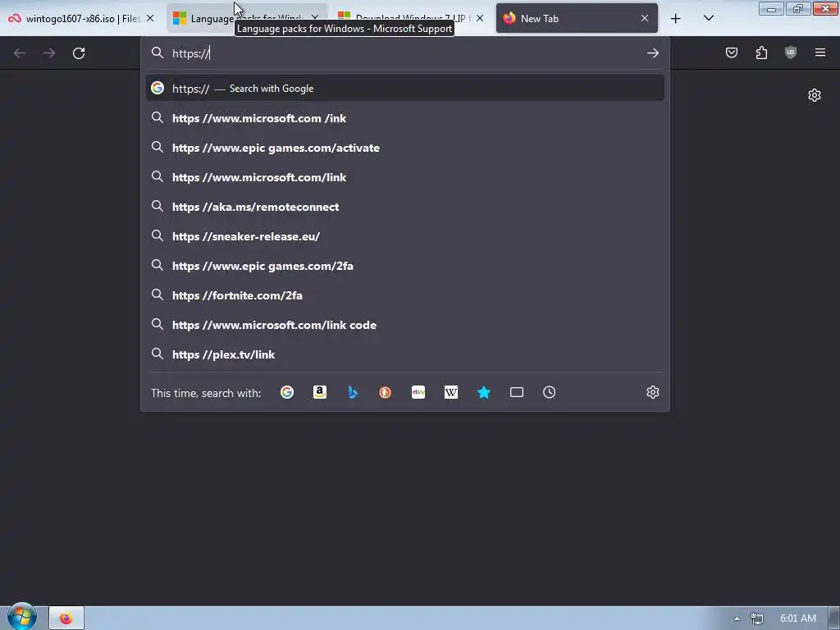This screenshot has height=630, width=840.
Task: Search this time with DuckDuckGo icon
Action: point(386,393)
